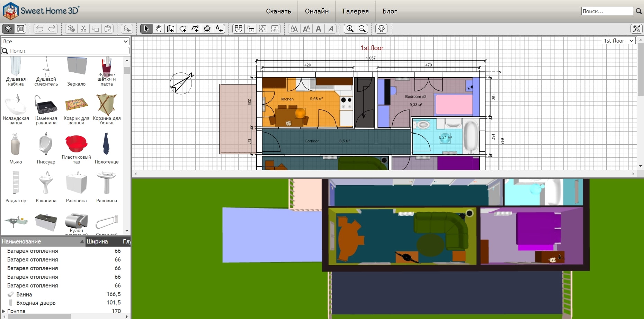Toggle the magnetism magnet icon
Viewport: 644px width, 319px height.
click(238, 29)
